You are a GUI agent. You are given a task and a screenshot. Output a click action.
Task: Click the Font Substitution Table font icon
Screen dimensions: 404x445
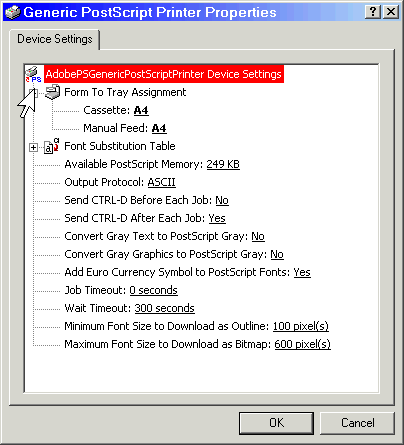click(x=51, y=146)
